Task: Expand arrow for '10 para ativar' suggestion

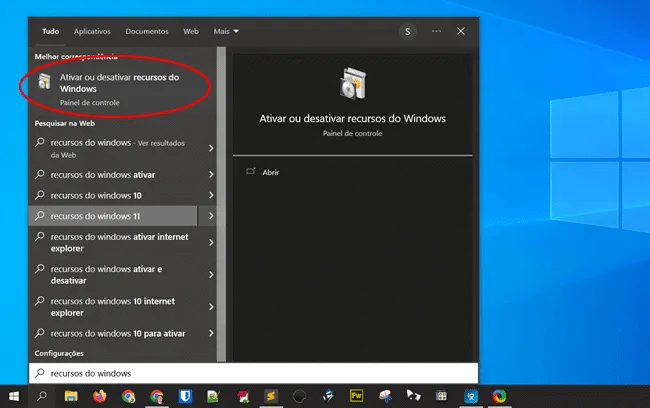Action: pyautogui.click(x=211, y=333)
